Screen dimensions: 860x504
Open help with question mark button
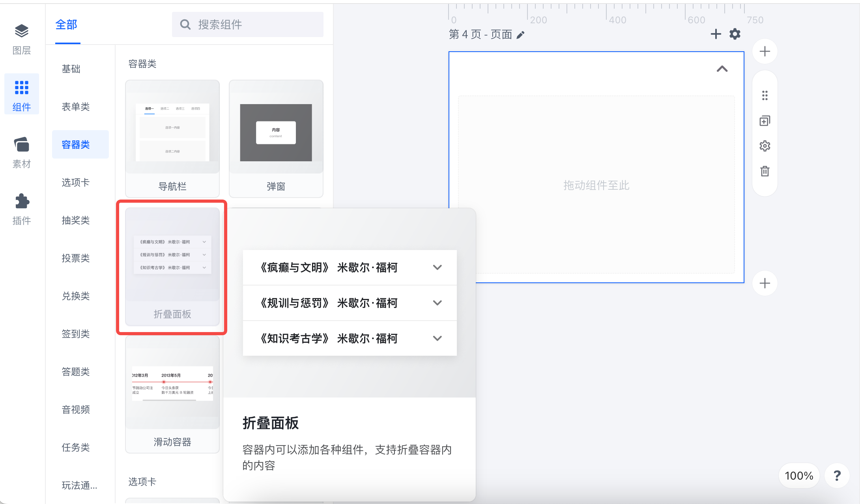pyautogui.click(x=837, y=476)
